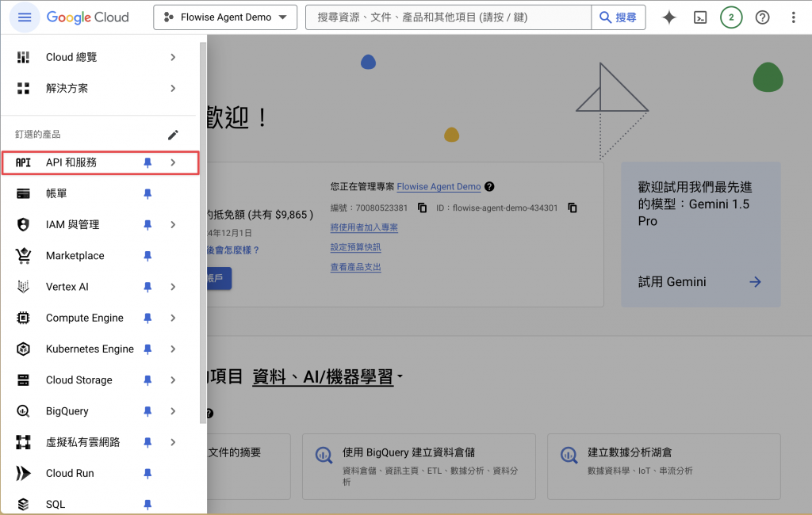Click the Marketplace cart icon
This screenshot has width=812, height=515.
click(23, 256)
